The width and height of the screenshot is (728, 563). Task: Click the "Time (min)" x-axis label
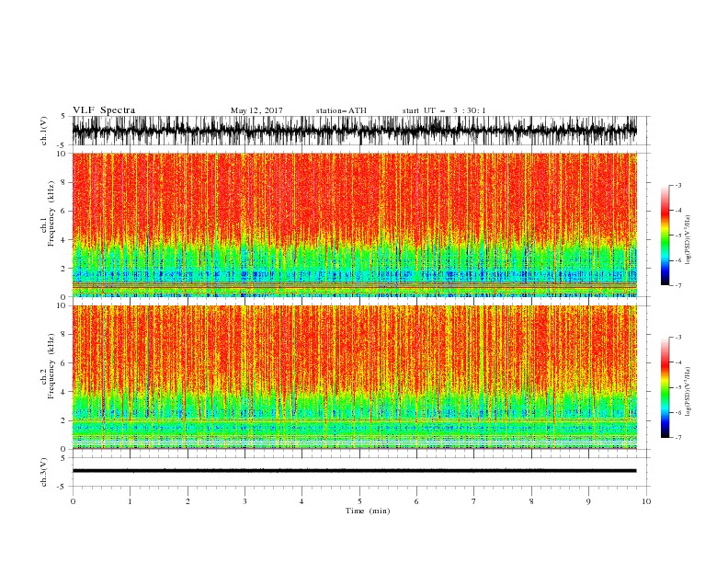[x=368, y=511]
